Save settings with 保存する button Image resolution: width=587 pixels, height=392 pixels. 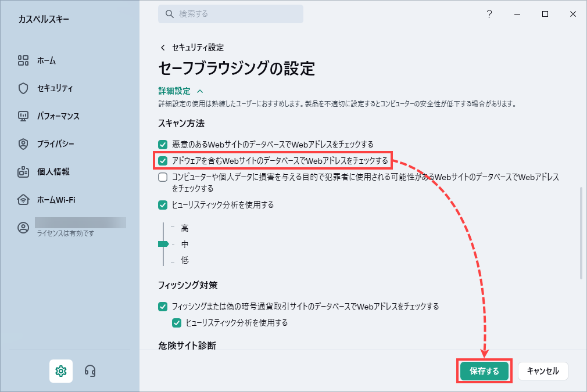(x=484, y=371)
